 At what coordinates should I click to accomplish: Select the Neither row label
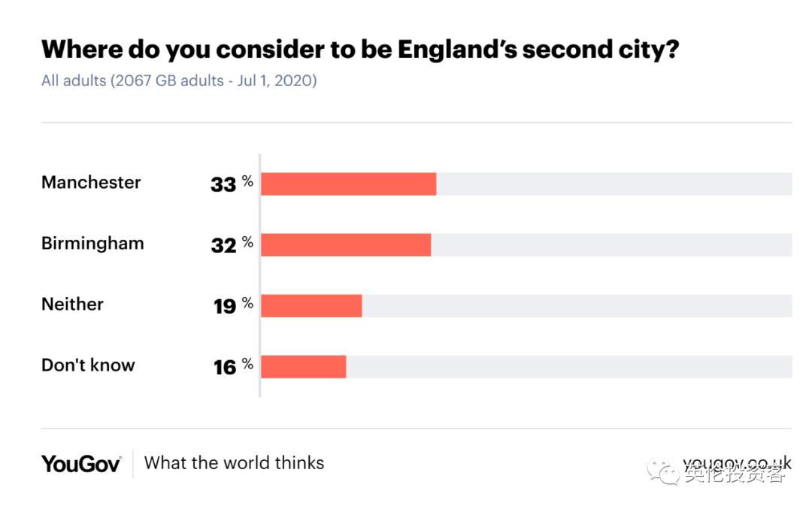(72, 304)
